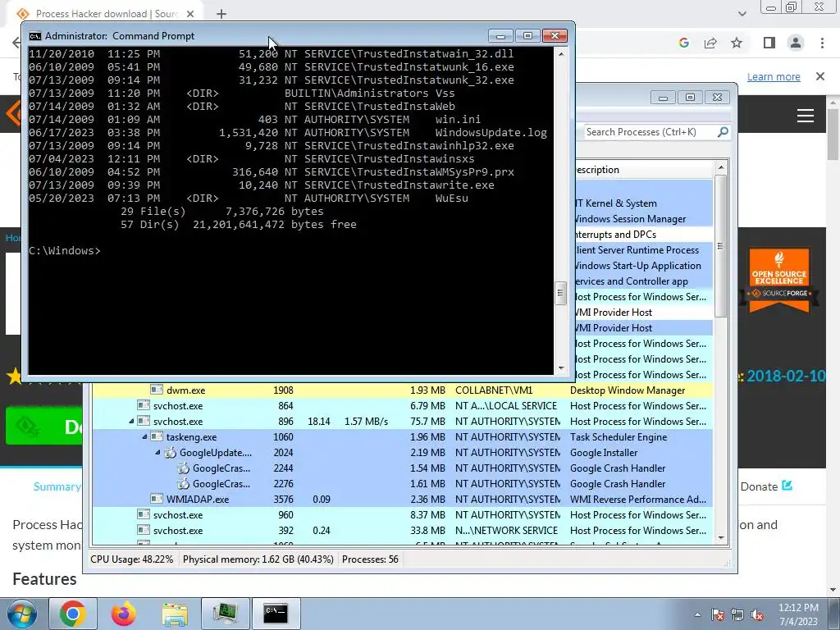
Task: Click the Command Prompt title bar icon
Action: click(x=34, y=36)
